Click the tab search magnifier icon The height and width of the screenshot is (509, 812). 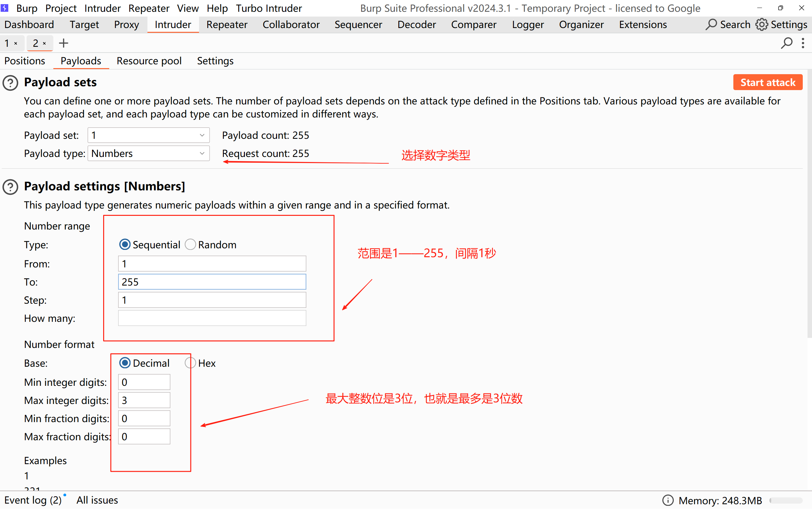787,43
